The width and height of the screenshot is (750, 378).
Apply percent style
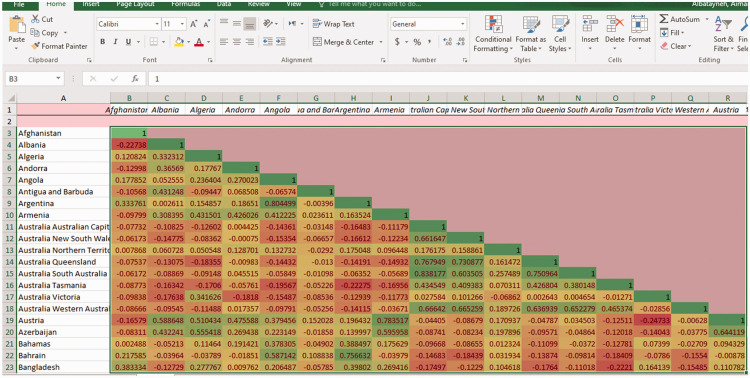417,42
